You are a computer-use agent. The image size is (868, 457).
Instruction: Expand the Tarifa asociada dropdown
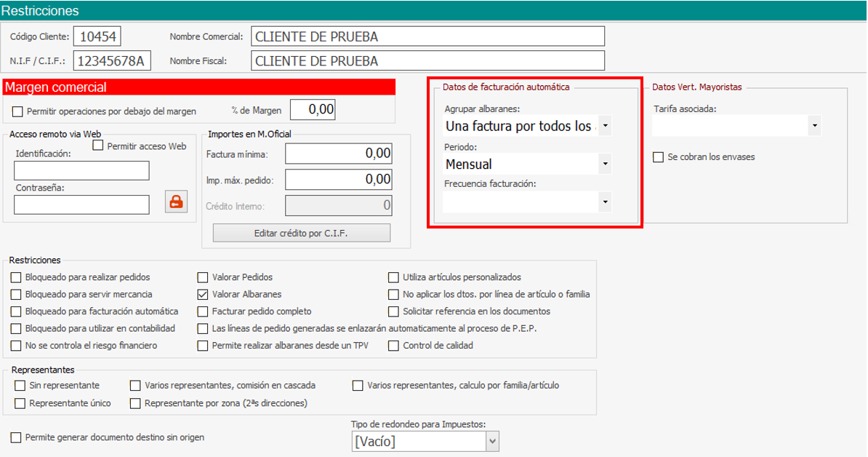point(814,127)
